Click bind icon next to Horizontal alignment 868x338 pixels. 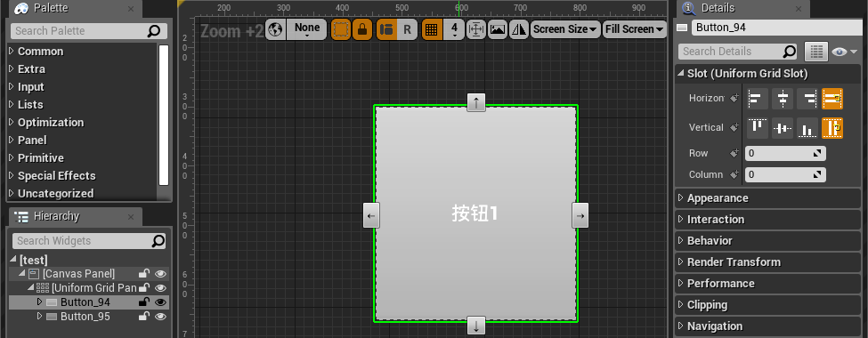[734, 99]
